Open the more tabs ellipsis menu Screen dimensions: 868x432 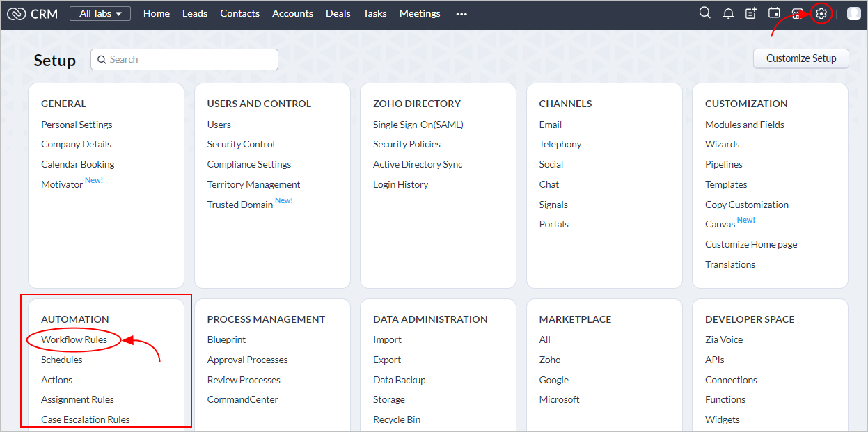coord(461,14)
